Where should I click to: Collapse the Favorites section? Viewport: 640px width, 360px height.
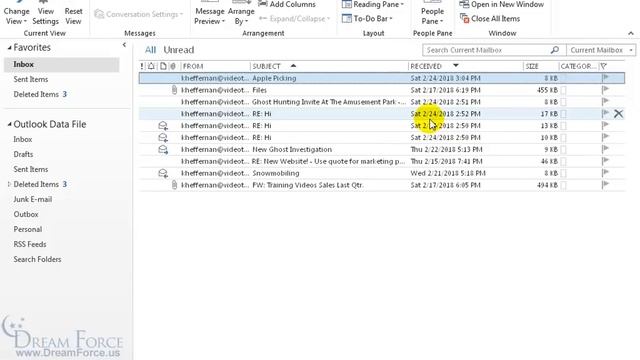(x=9, y=48)
